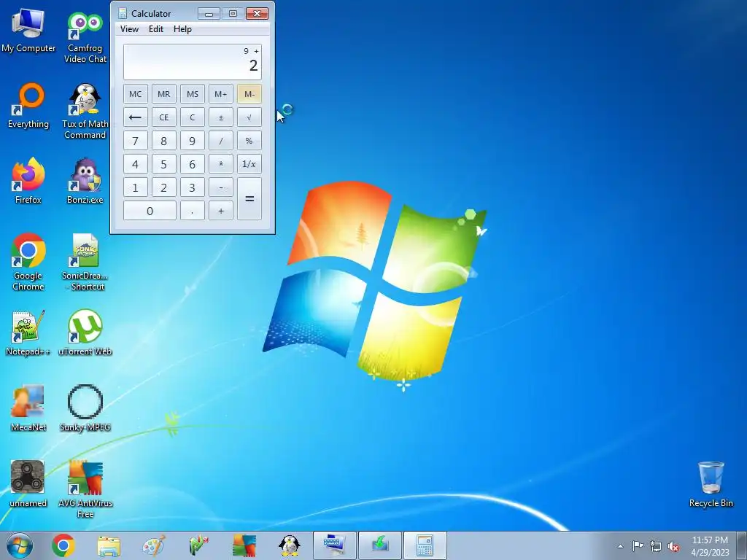Launch Chrome from the taskbar
The image size is (747, 560).
coord(63,545)
